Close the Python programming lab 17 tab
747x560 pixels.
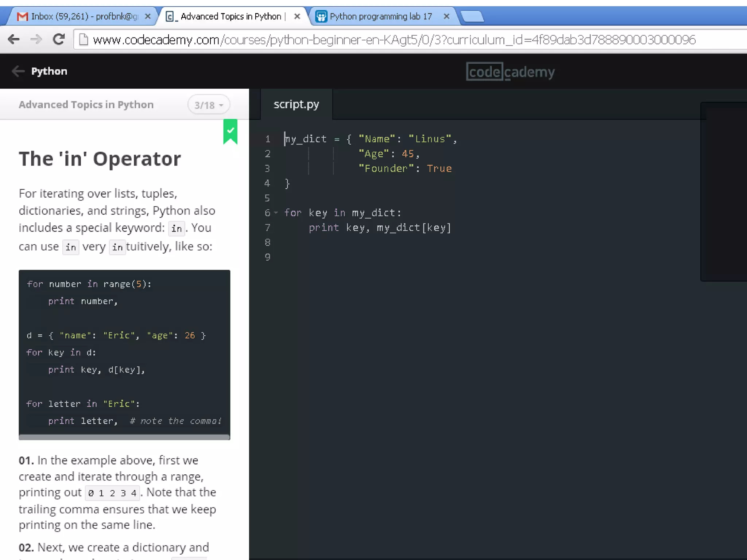tap(446, 16)
